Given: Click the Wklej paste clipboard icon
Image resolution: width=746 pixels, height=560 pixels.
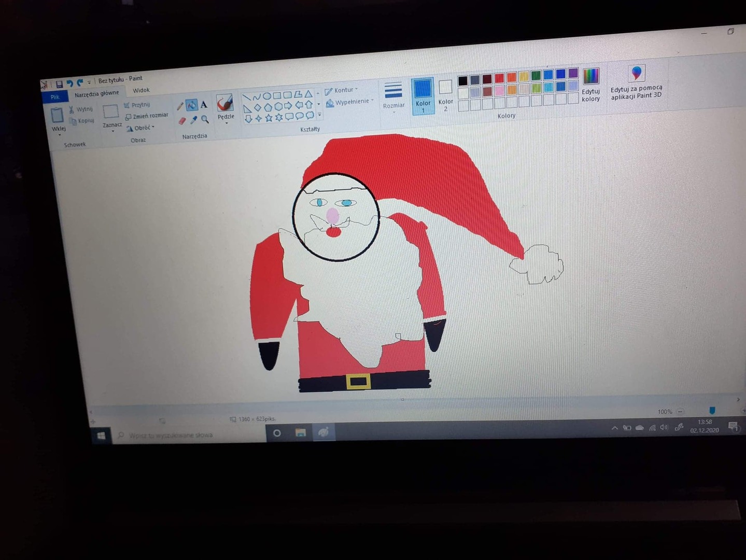Looking at the screenshot, I should pos(57,115).
